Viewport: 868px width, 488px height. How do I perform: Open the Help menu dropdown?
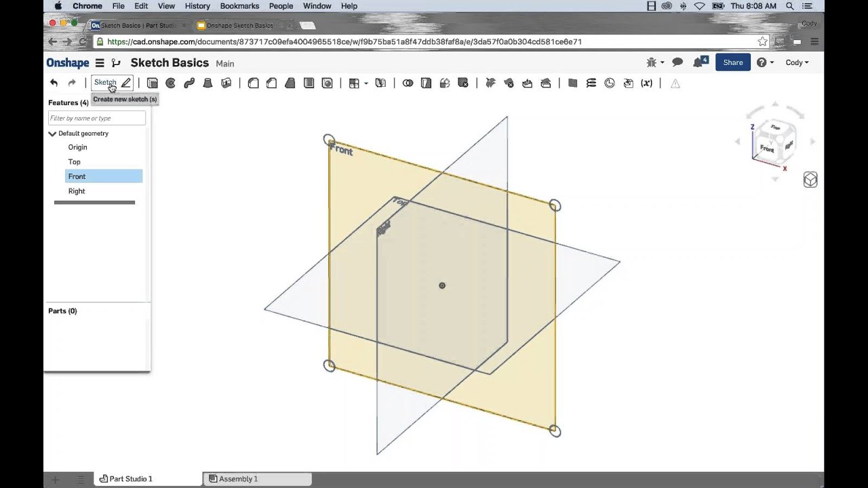[765, 62]
